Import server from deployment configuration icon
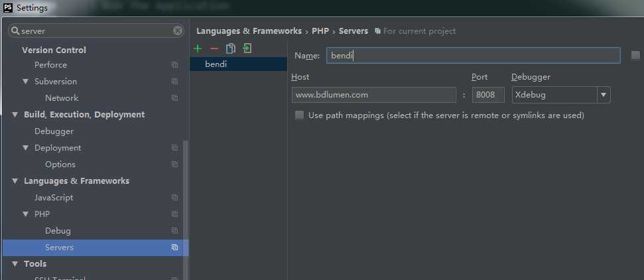 pos(247,48)
